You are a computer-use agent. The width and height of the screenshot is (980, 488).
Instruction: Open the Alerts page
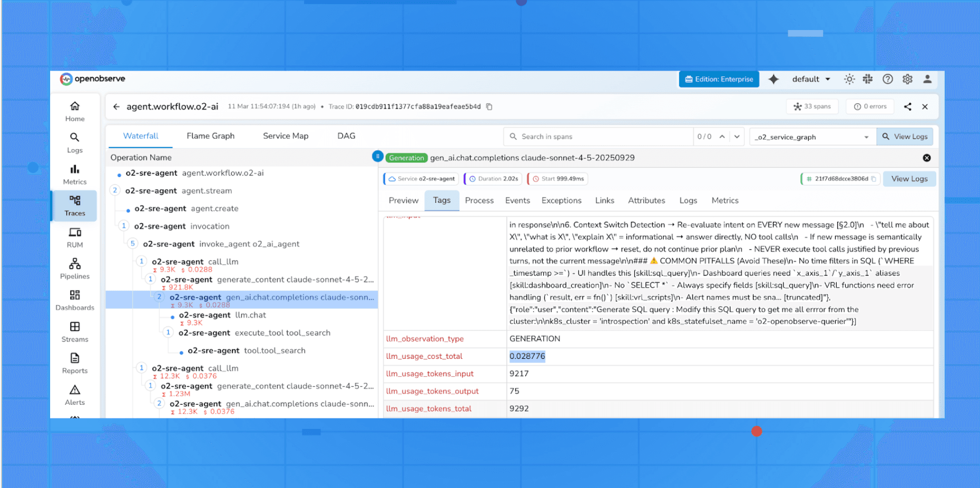click(74, 394)
